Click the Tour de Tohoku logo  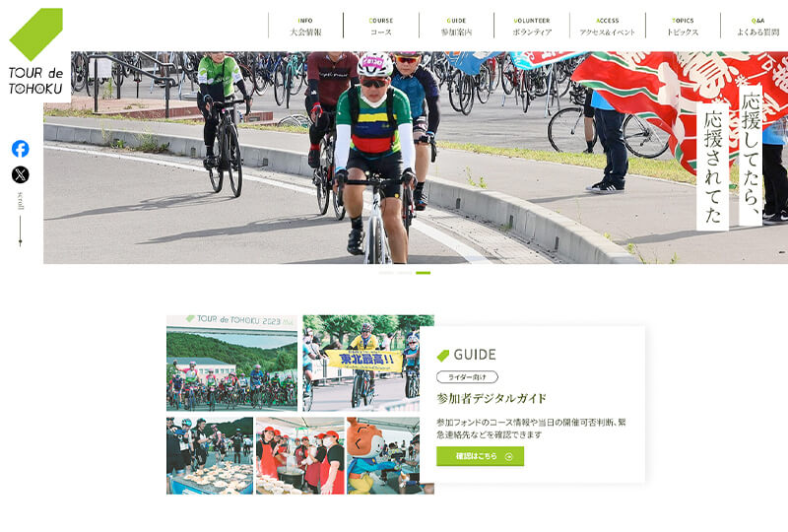coord(35,51)
